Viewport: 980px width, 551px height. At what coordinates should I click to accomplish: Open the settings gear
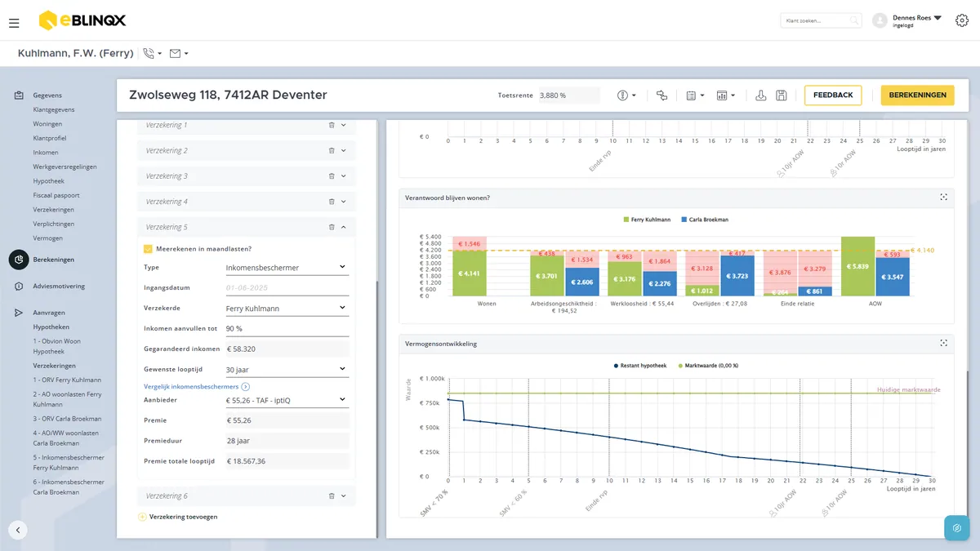tap(961, 21)
